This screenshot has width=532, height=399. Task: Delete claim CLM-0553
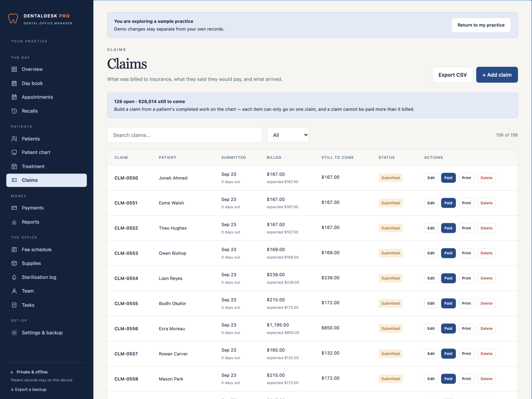(x=486, y=253)
